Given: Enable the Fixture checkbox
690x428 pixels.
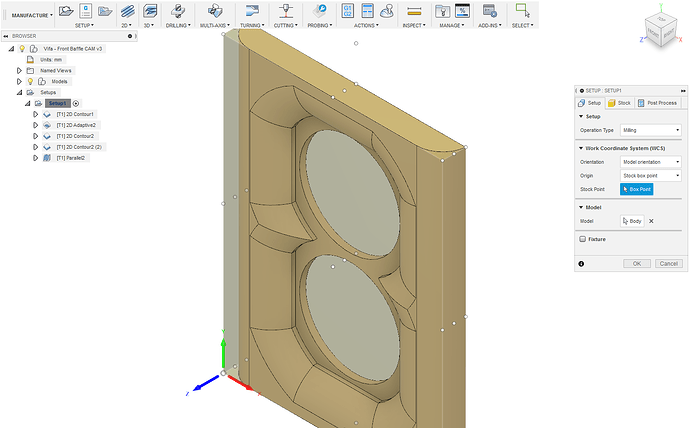Looking at the screenshot, I should pos(582,239).
